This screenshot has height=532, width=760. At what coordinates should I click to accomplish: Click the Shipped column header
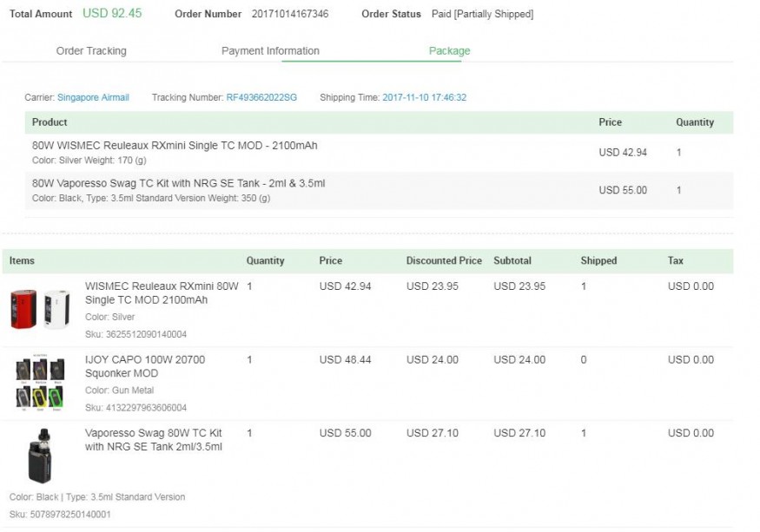598,260
